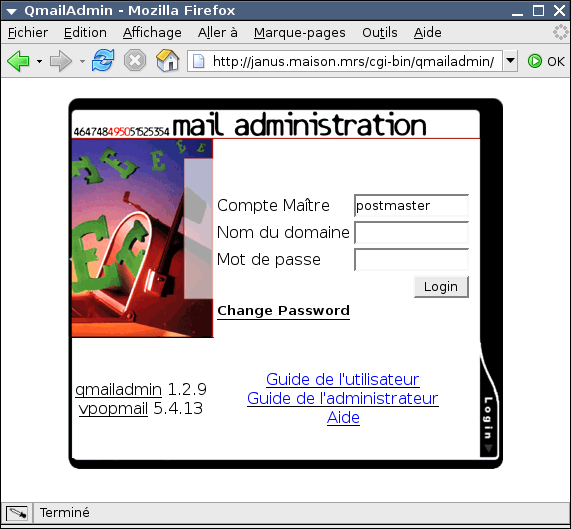Click the Stop loading icon

[135, 60]
